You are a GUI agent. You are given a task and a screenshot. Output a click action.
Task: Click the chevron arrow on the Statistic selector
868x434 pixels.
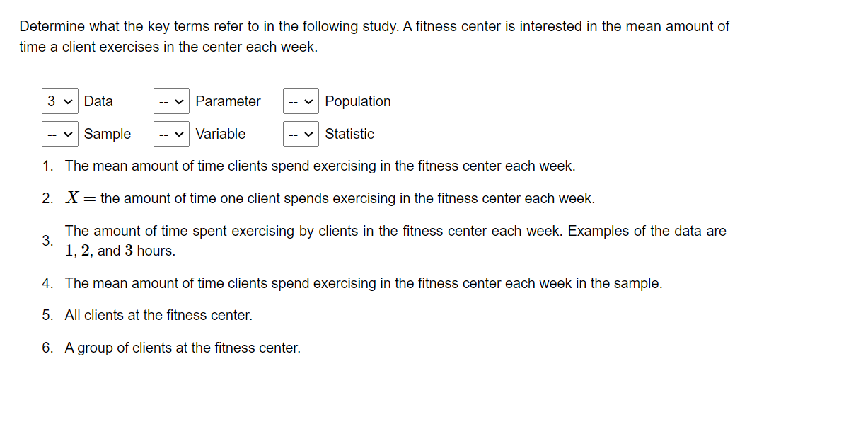click(309, 134)
